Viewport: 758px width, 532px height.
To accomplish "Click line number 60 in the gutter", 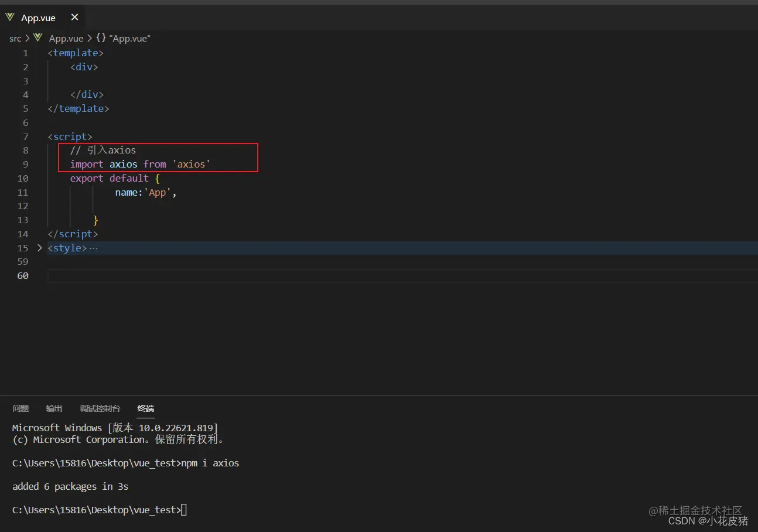I will point(23,275).
